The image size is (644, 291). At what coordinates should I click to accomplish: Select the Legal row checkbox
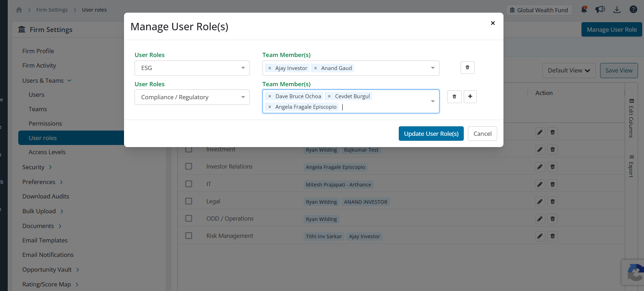(x=189, y=201)
